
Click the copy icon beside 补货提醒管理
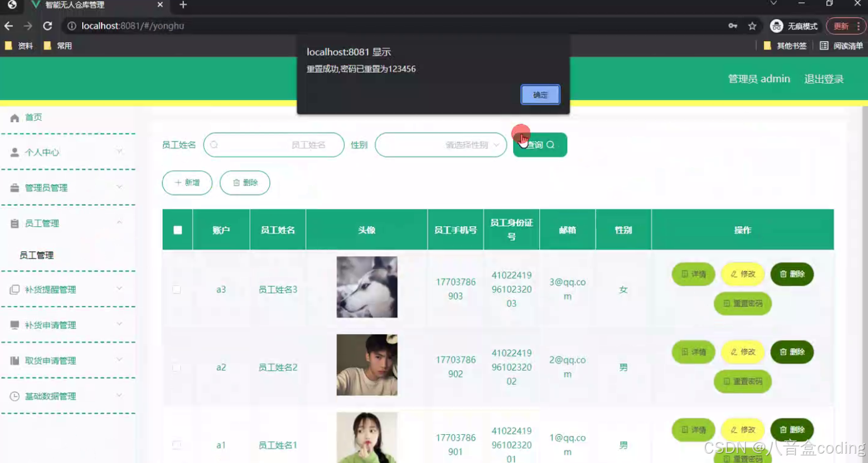tap(15, 290)
